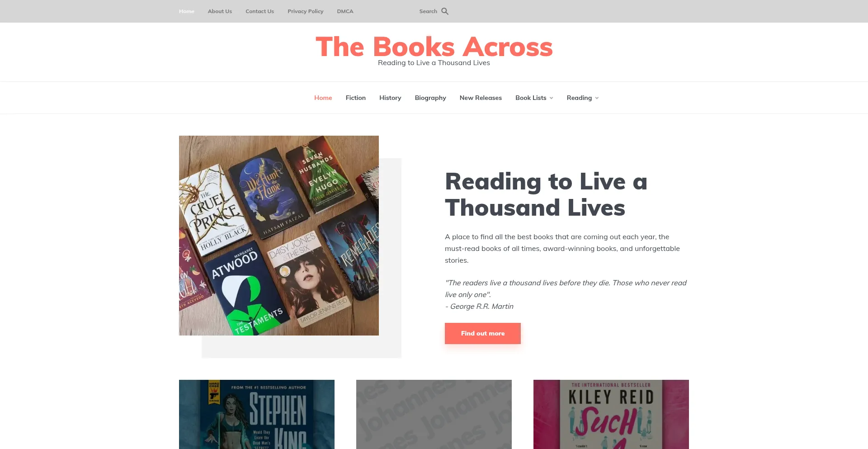Visit the New Releases page
Screen dimensions: 868x449
point(481,98)
